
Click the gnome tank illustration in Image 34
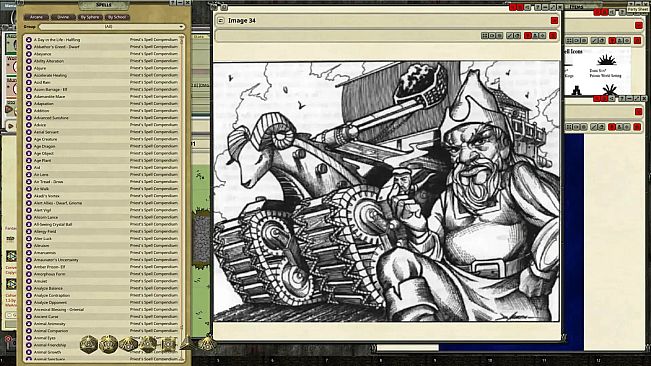386,191
